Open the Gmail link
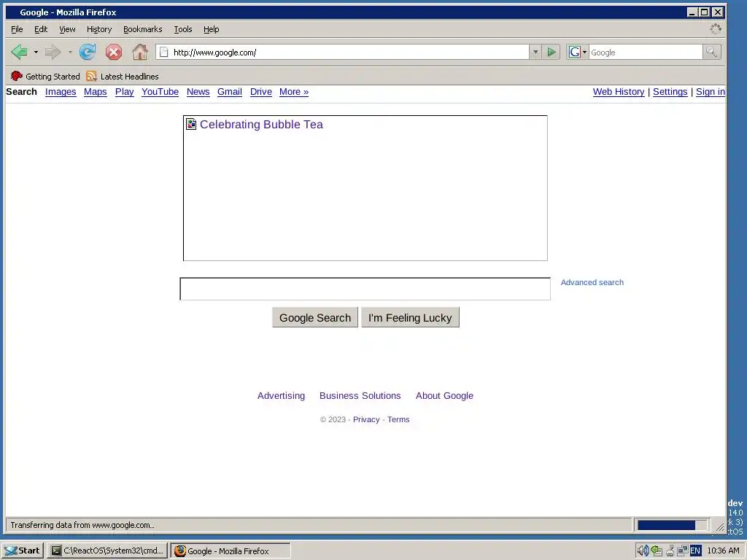Image resolution: width=747 pixels, height=560 pixels. tap(230, 92)
